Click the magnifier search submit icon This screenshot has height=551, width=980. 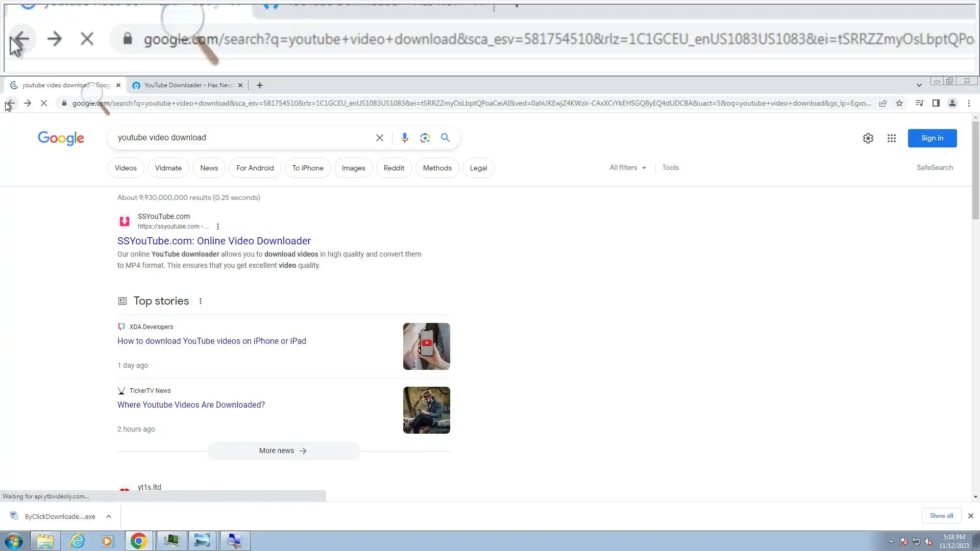pos(445,138)
